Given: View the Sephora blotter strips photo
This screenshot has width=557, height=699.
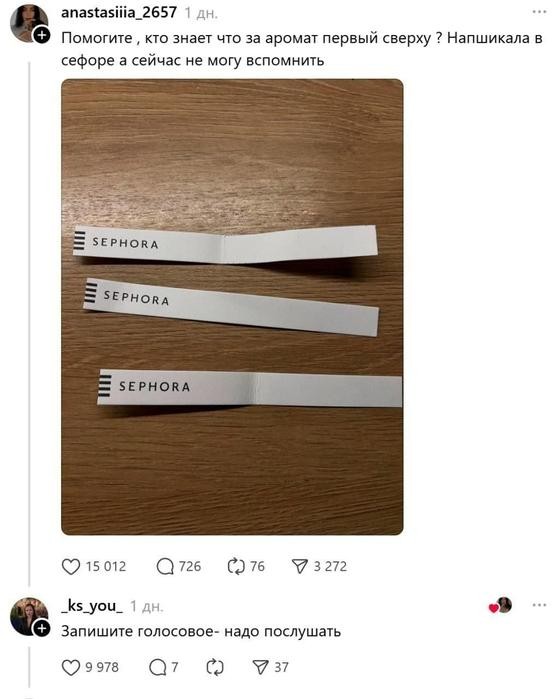Looking at the screenshot, I should tap(232, 307).
